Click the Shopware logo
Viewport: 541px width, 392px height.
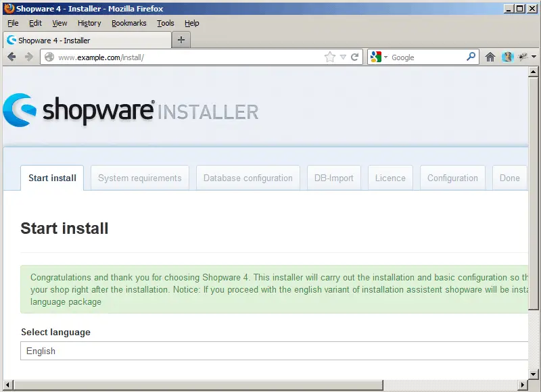click(78, 110)
